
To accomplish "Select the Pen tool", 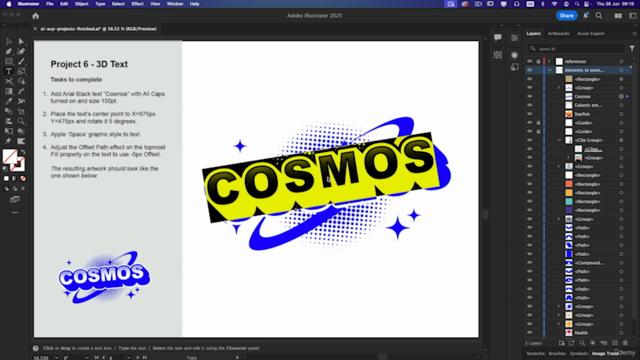I will click(x=9, y=51).
